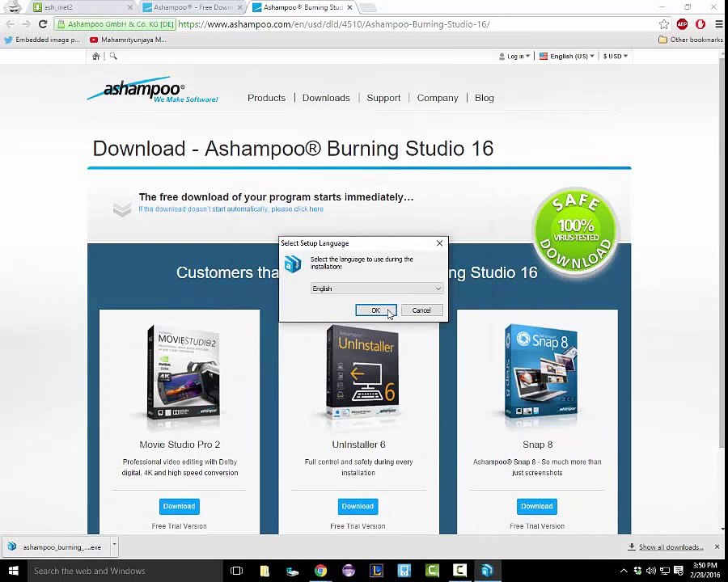Open Other bookmarks folder
The width and height of the screenshot is (728, 582).
(691, 40)
